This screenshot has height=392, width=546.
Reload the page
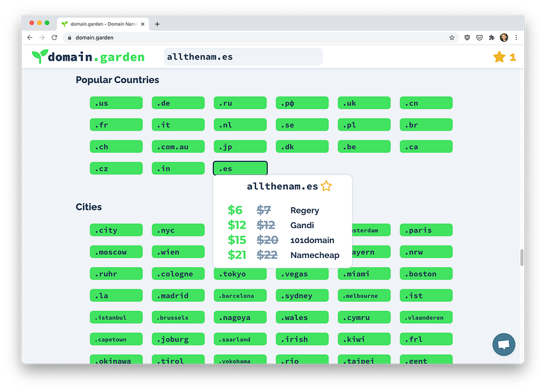coord(54,38)
